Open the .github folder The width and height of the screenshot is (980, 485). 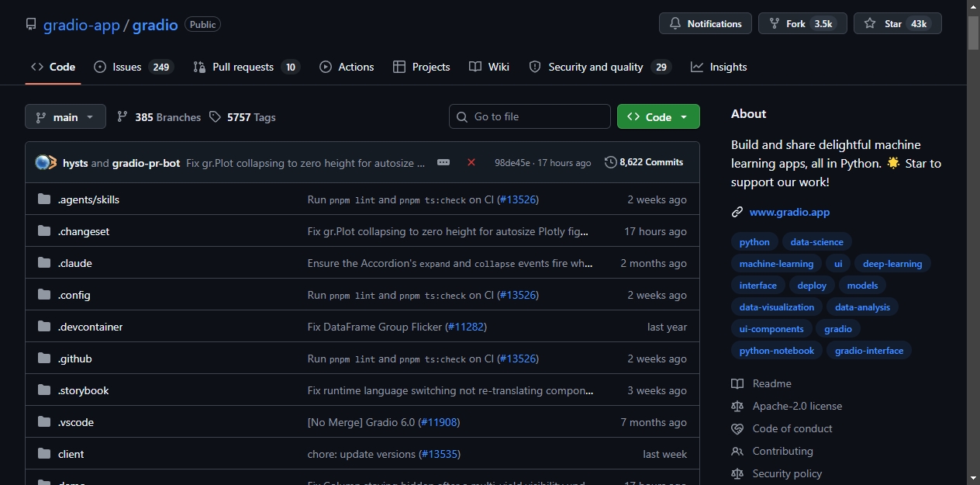tap(75, 359)
